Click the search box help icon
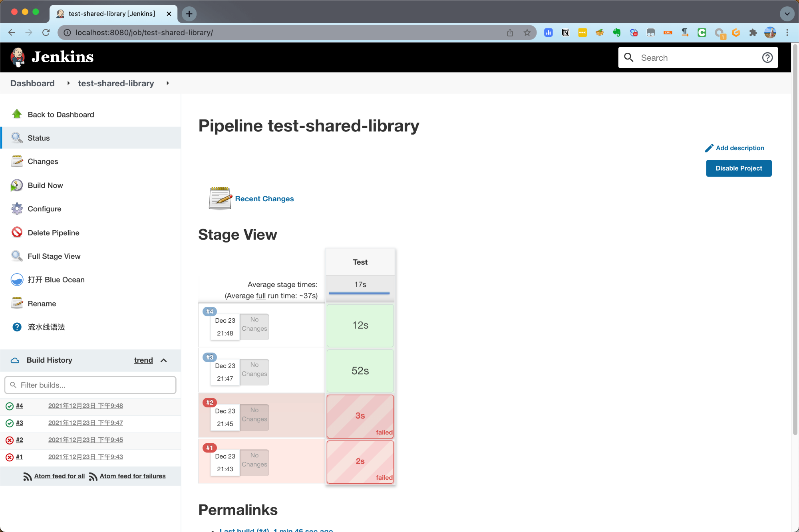799x532 pixels. (x=767, y=58)
